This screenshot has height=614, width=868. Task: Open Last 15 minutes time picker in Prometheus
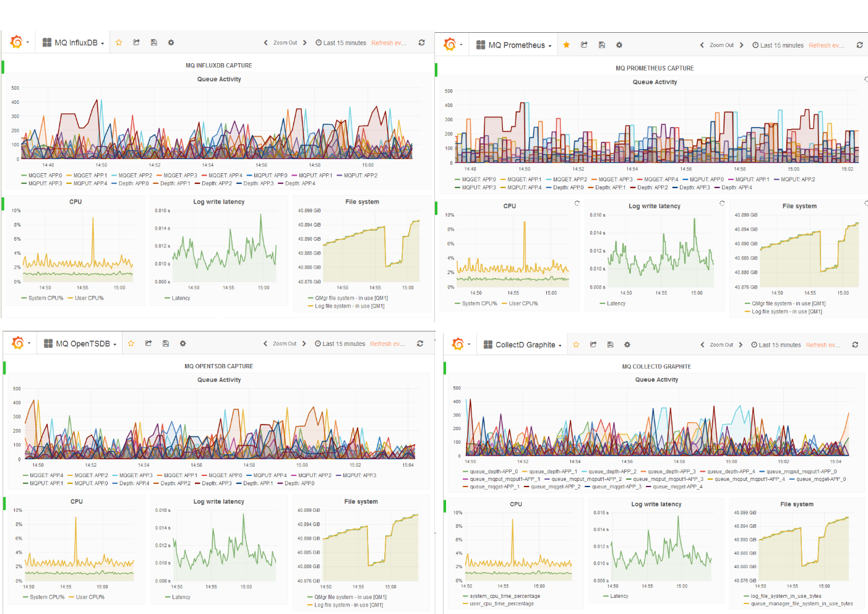tap(778, 45)
